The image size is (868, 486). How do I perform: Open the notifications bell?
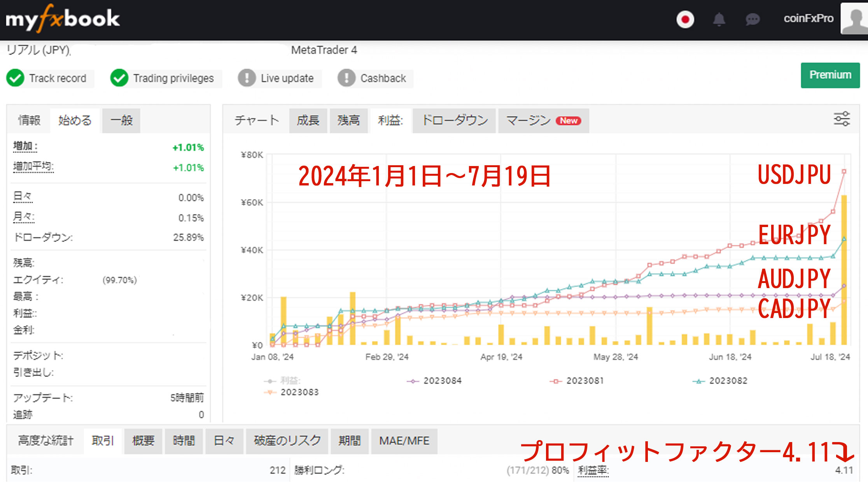(x=719, y=19)
